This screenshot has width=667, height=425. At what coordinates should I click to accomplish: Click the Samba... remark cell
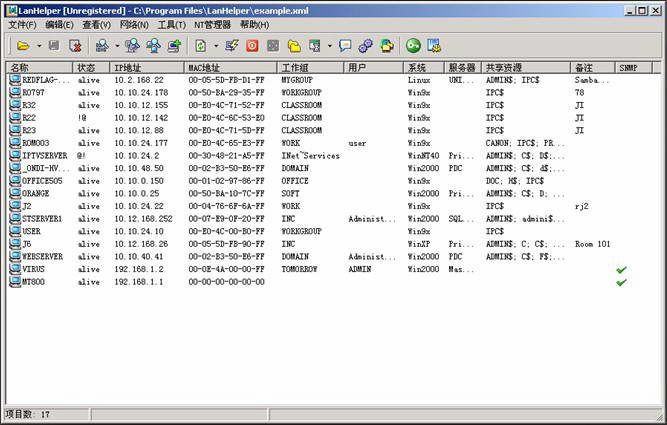[x=592, y=80]
